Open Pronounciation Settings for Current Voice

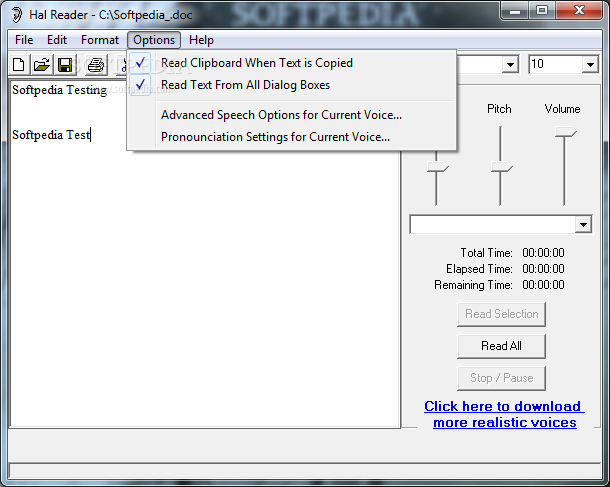291,137
